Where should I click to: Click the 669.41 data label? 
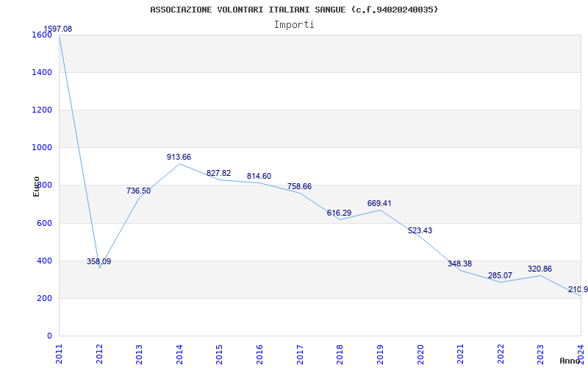[379, 203]
